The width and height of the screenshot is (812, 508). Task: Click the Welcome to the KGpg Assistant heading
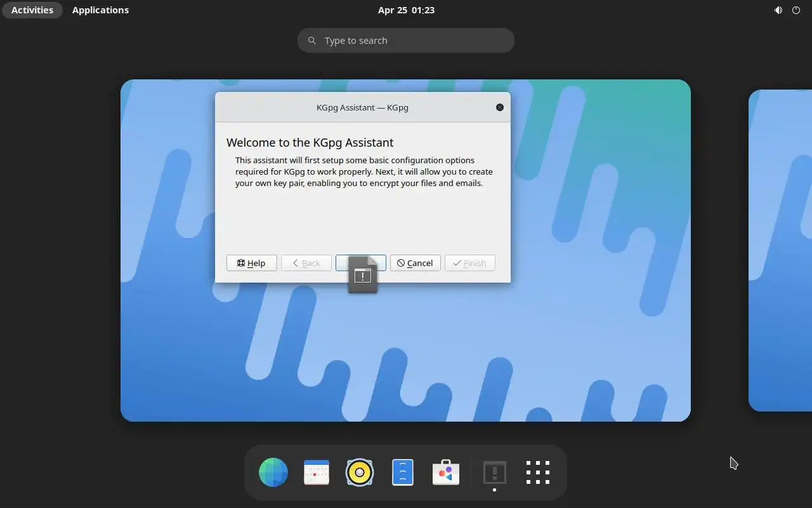310,143
